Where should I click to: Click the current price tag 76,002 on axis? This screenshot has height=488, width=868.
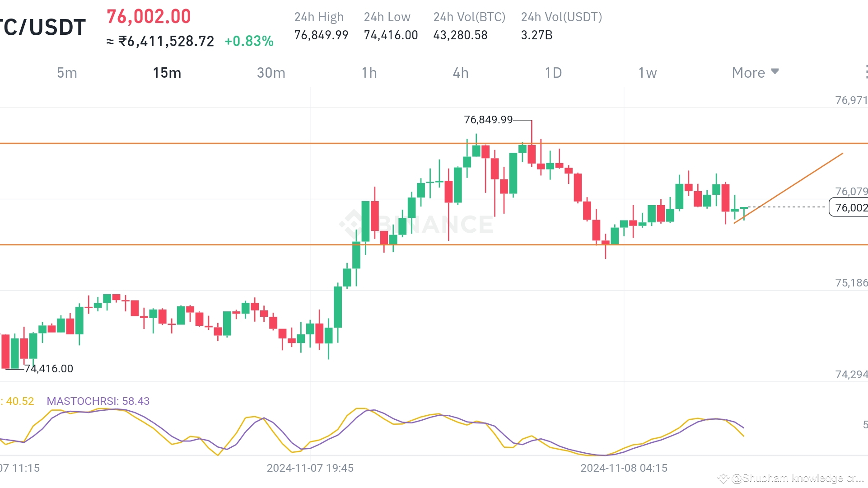tap(849, 207)
